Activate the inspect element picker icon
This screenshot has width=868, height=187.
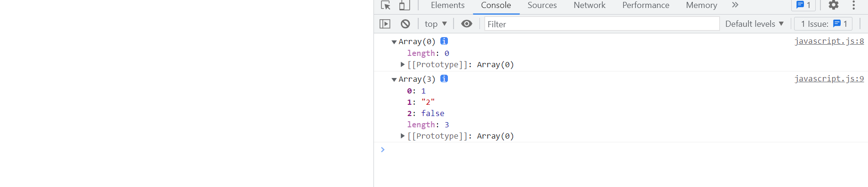(x=386, y=5)
